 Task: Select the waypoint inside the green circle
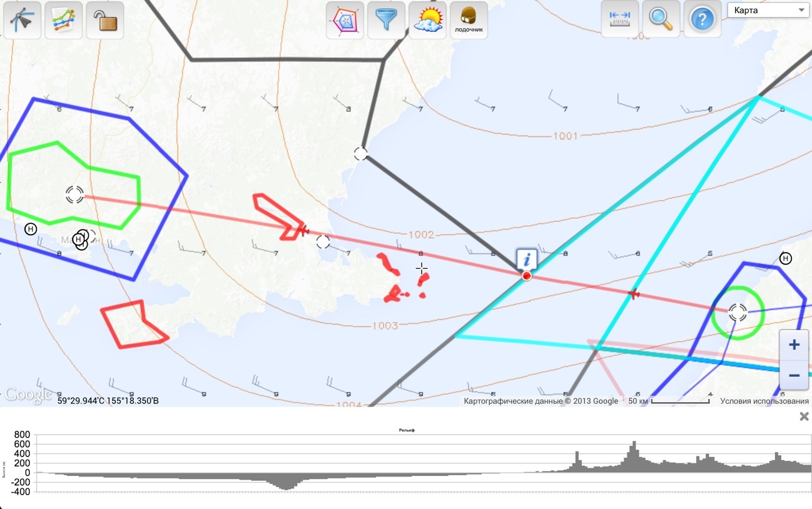coord(738,312)
